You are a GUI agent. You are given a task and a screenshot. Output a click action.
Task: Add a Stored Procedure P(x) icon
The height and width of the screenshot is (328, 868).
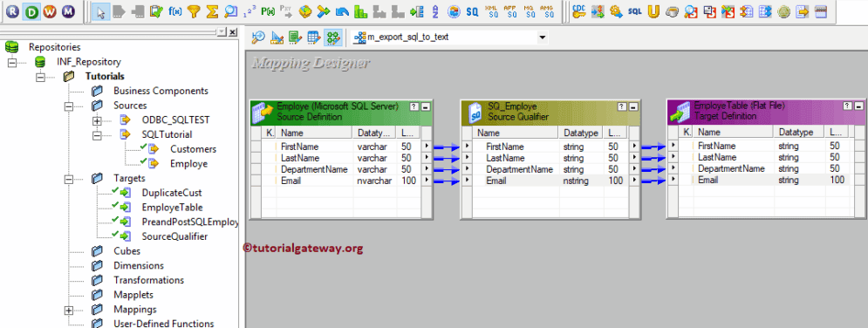click(268, 11)
